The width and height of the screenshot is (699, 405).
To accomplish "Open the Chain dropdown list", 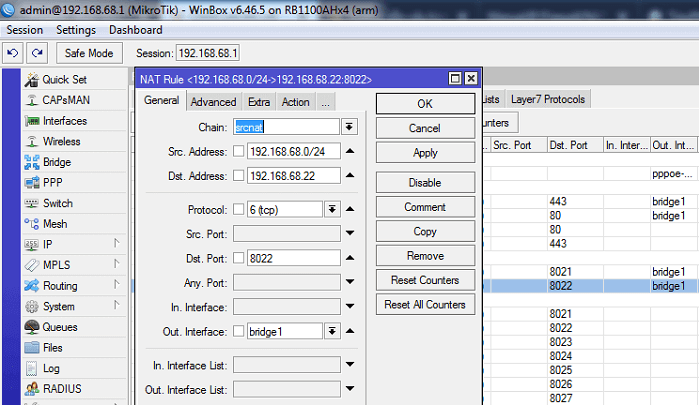I will coord(349,127).
